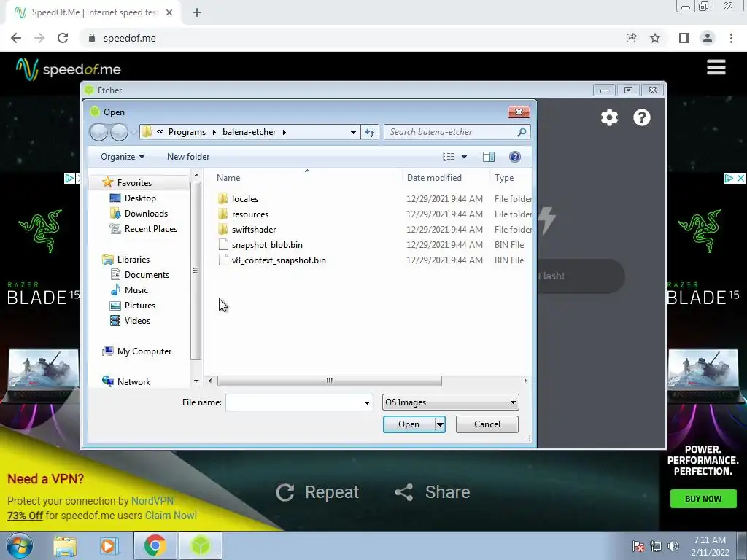The width and height of the screenshot is (747, 560).
Task: Switch to Etcher on the taskbar
Action: pyautogui.click(x=201, y=545)
